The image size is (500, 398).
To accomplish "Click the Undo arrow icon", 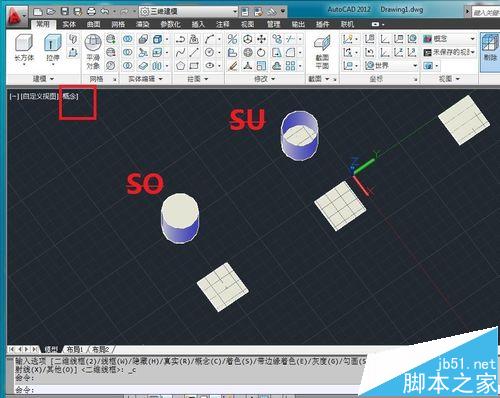I will coord(104,11).
